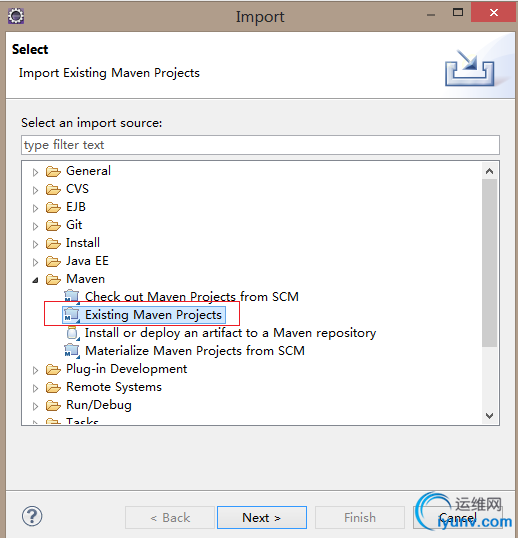Click the Eclipse icon in title bar
Viewport: 518px width, 538px height.
pos(16,16)
